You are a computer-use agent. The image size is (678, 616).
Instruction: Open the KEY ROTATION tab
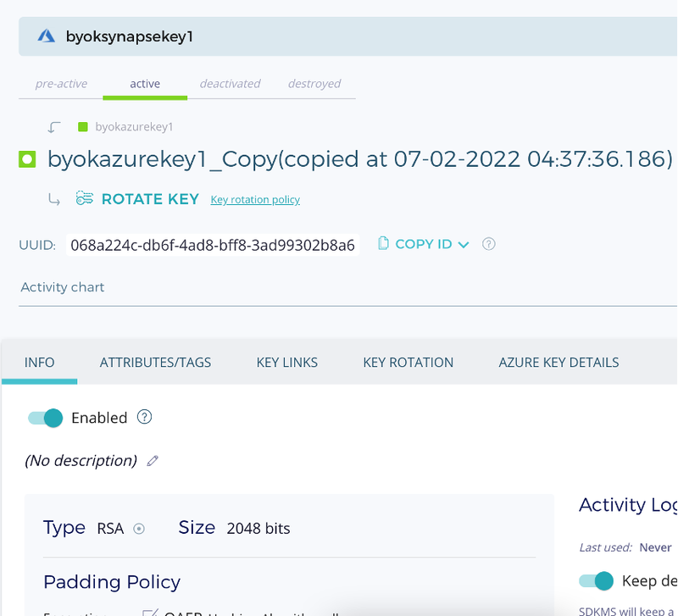click(408, 363)
